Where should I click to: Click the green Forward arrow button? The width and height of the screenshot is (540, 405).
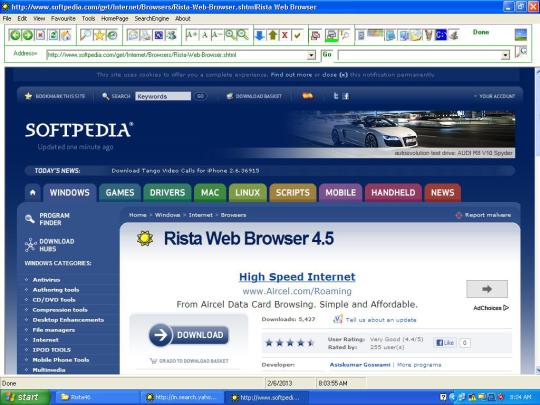27,35
